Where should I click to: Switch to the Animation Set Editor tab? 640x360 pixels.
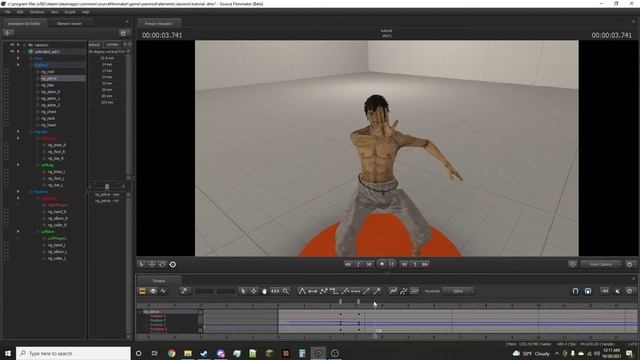(x=24, y=23)
